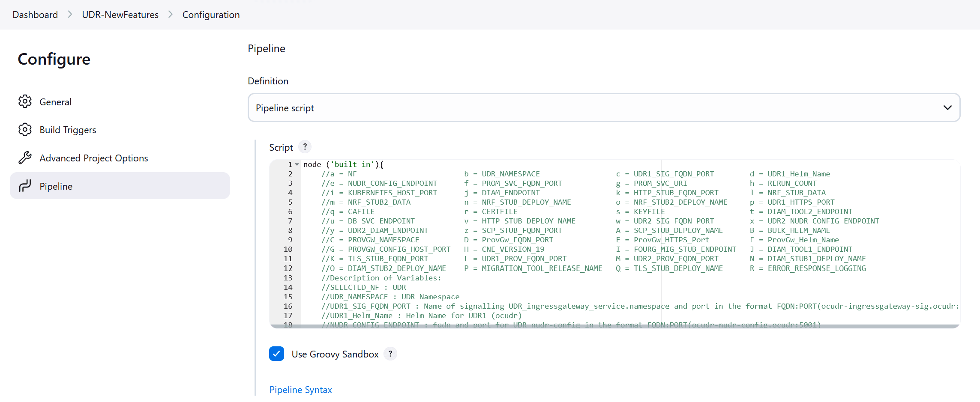Screen dimensions: 980x402
Task: Open the UDR-NewFeatures breadcrumb link
Action: (120, 14)
